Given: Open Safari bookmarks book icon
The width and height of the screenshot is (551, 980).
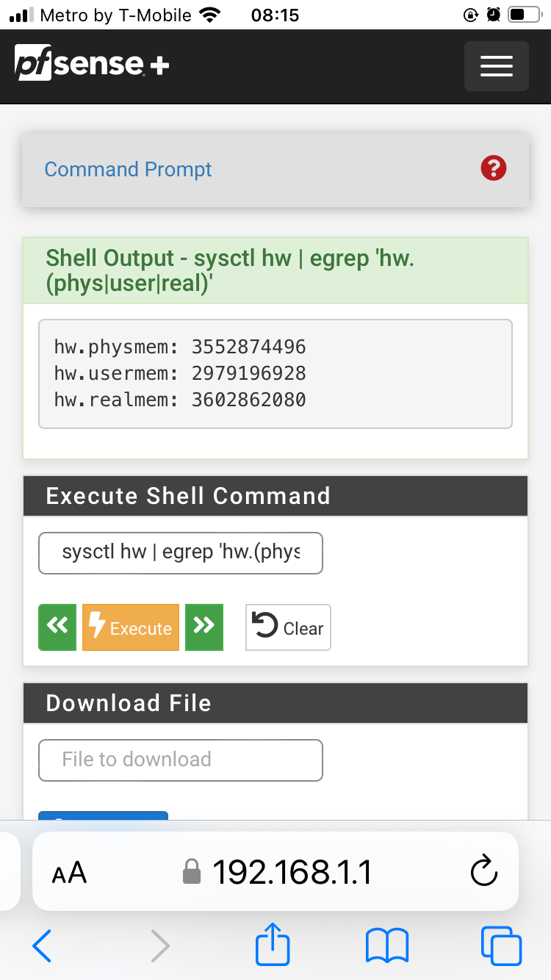Looking at the screenshot, I should point(386,945).
